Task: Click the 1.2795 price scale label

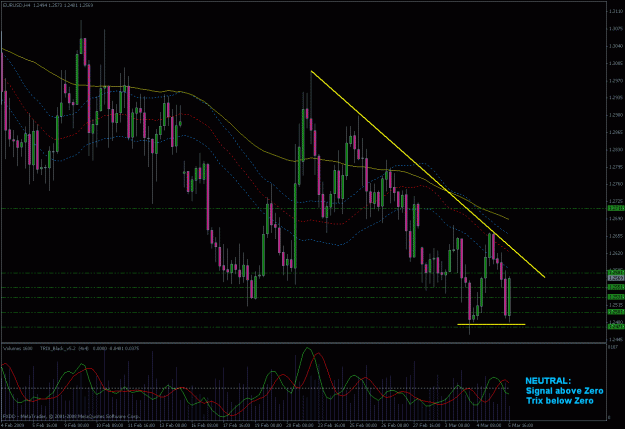Action: coord(616,167)
